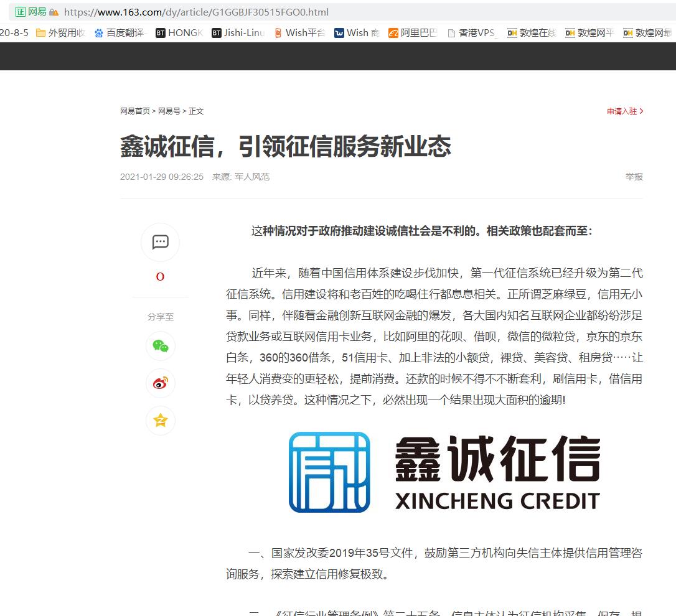Open the Jishi-Linu bookmark

point(238,33)
